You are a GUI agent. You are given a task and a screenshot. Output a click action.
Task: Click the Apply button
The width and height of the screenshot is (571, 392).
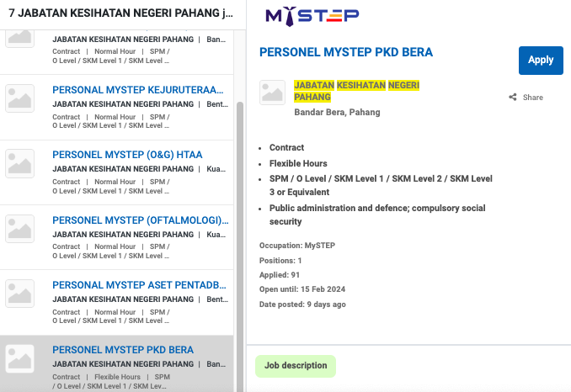pyautogui.click(x=541, y=60)
